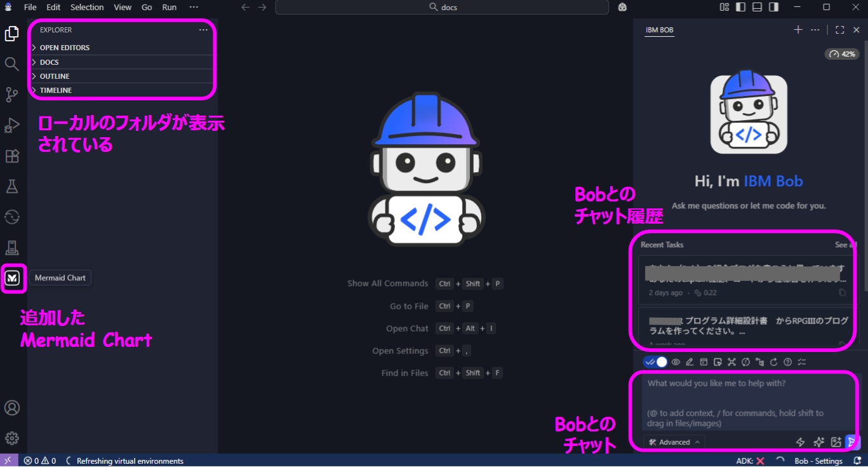
Task: Open the Accounts icon in the activity bar
Action: pos(11,408)
